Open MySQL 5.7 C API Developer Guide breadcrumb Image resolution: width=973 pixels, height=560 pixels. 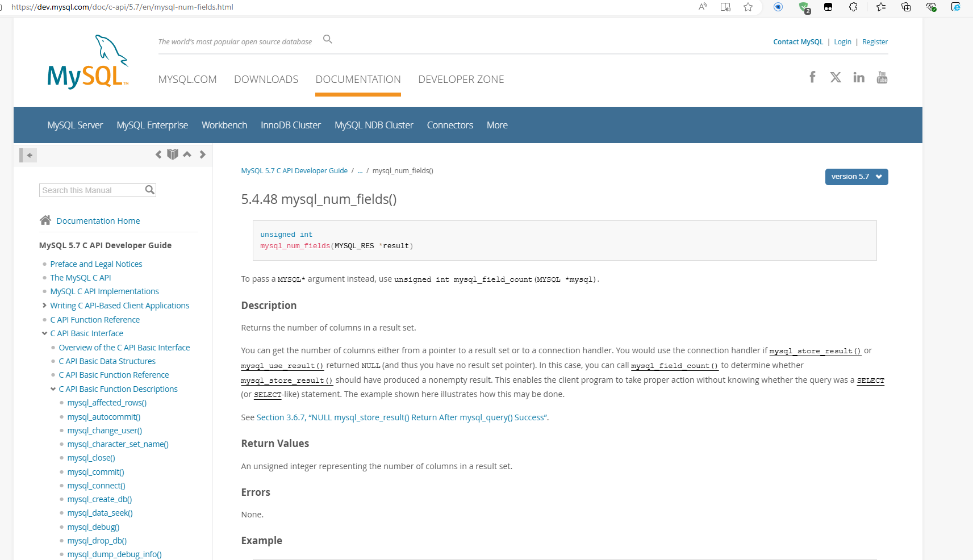pos(294,171)
